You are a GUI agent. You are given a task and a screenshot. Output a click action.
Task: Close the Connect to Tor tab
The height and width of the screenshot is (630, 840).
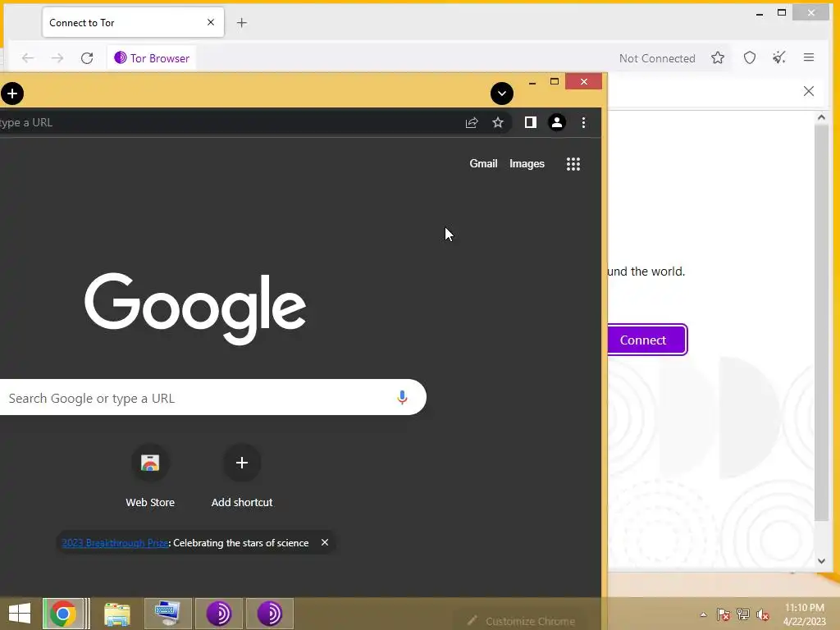(211, 22)
